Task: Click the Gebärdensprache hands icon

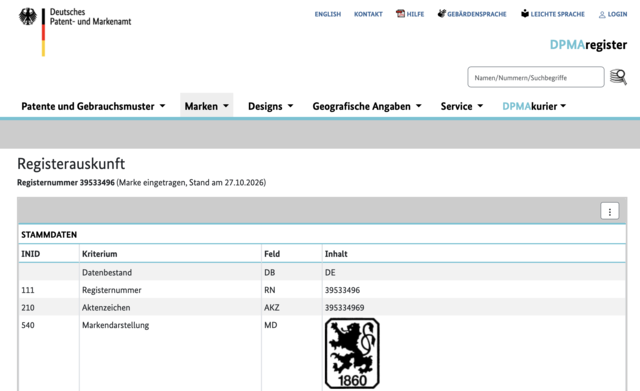Action: (x=442, y=14)
